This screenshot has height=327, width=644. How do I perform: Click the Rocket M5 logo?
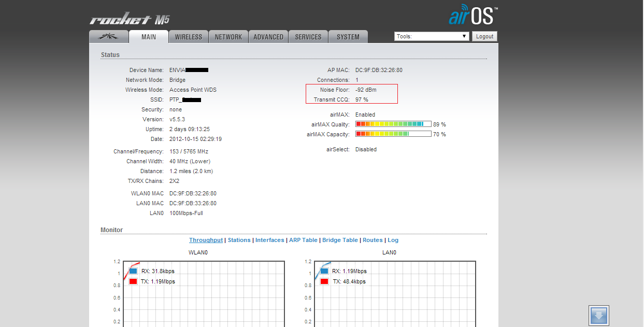130,20
